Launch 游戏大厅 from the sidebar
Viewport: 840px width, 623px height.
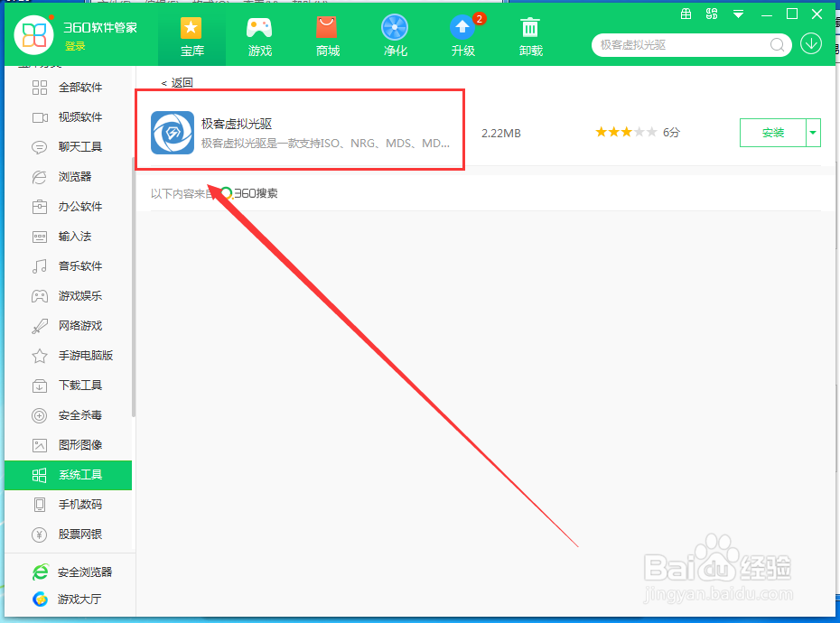click(77, 599)
